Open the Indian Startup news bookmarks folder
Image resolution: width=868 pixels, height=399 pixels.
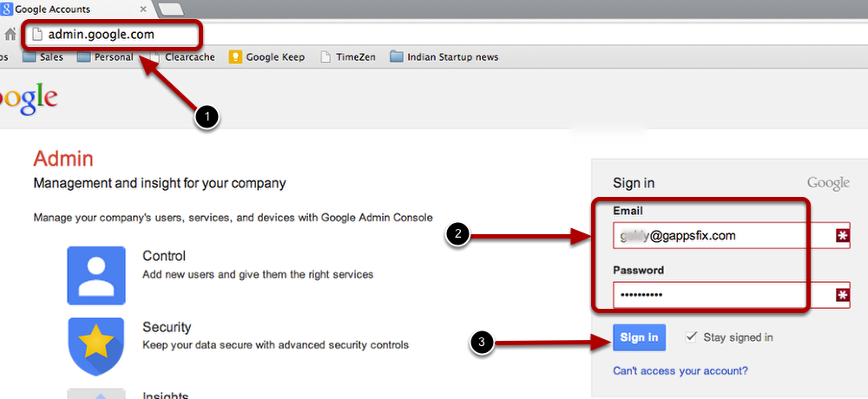click(444, 57)
